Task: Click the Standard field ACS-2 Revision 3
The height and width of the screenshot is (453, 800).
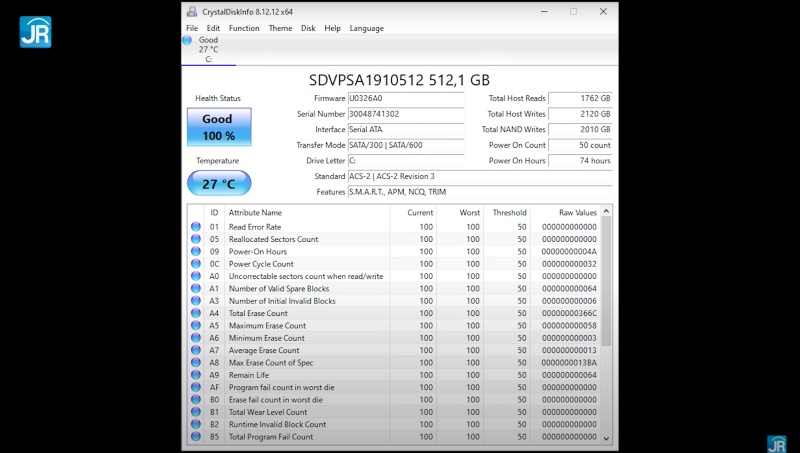Action: (x=480, y=176)
